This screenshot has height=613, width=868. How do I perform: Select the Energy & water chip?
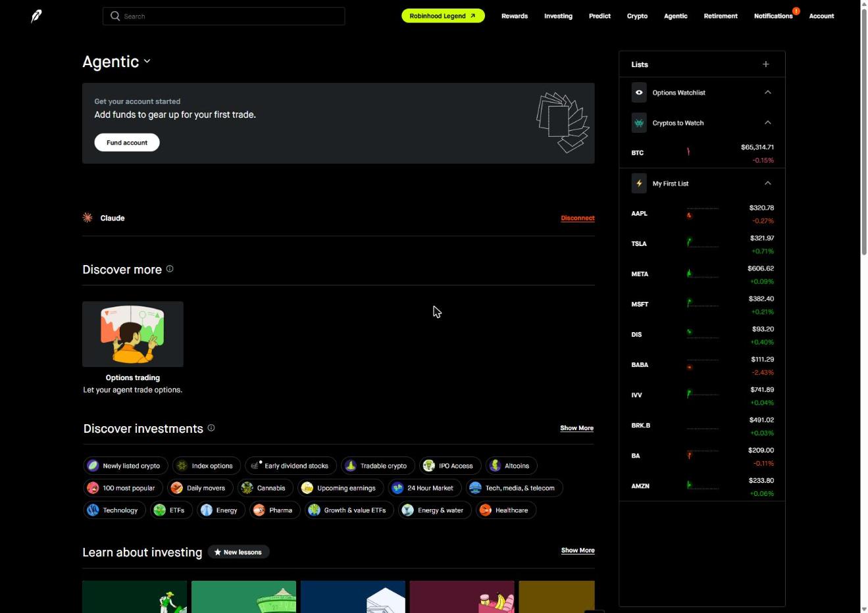[435, 510]
